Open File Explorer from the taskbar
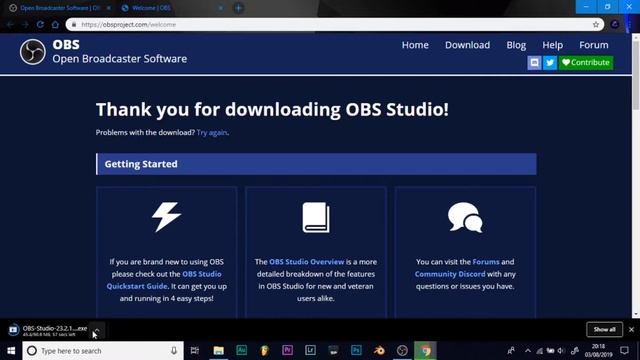Viewport: 640px width, 360px height. [x=218, y=351]
